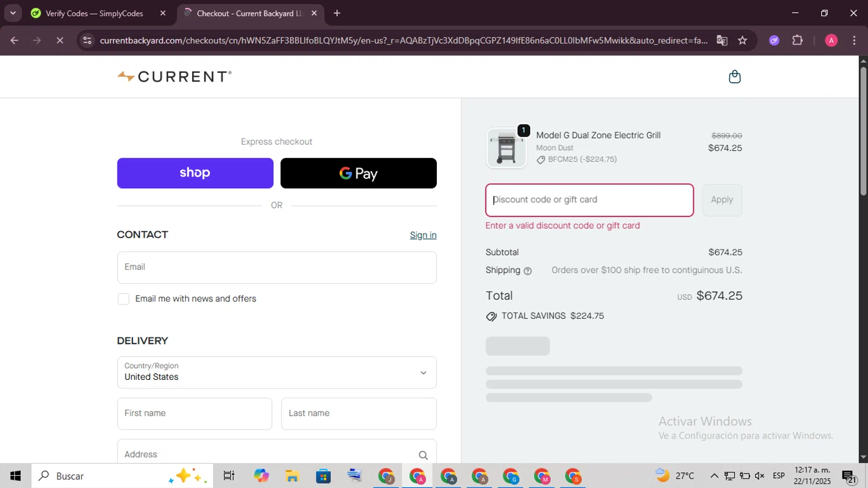This screenshot has height=488, width=868.
Task: Click the Total $674.25 amount
Action: [x=719, y=296]
